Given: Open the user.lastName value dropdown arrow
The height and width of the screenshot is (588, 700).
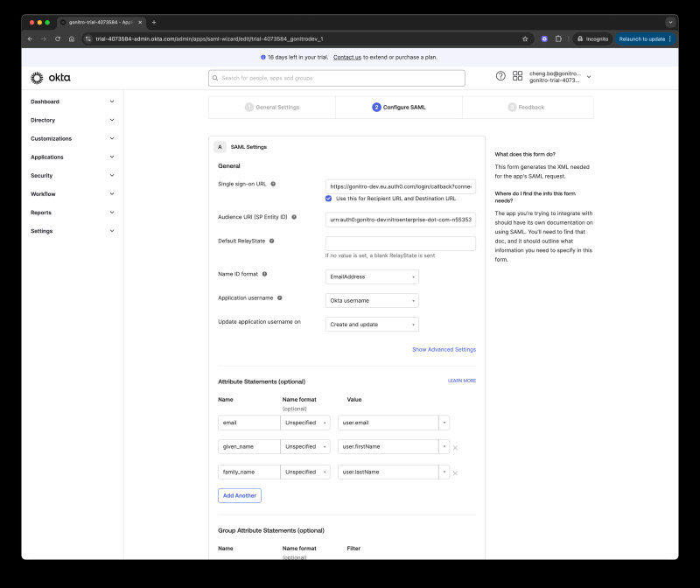Looking at the screenshot, I should pos(444,472).
